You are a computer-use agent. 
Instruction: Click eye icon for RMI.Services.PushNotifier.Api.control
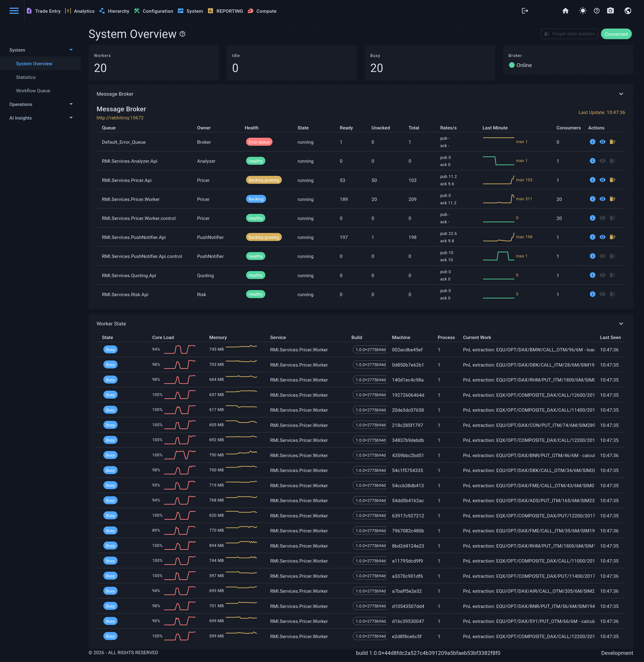point(602,256)
